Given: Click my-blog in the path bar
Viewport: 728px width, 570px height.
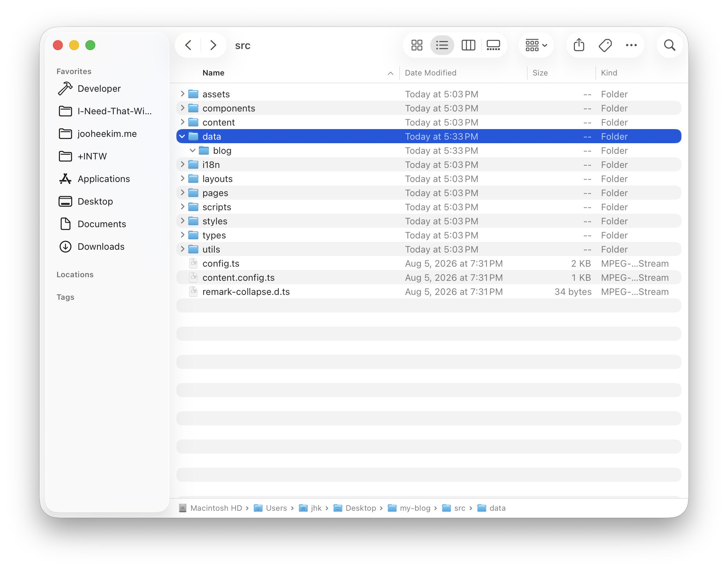Looking at the screenshot, I should coord(409,508).
